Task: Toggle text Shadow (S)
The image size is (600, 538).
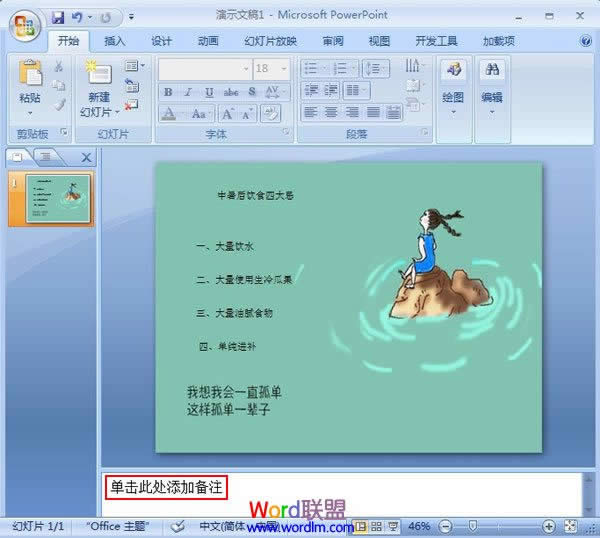Action: [x=252, y=92]
